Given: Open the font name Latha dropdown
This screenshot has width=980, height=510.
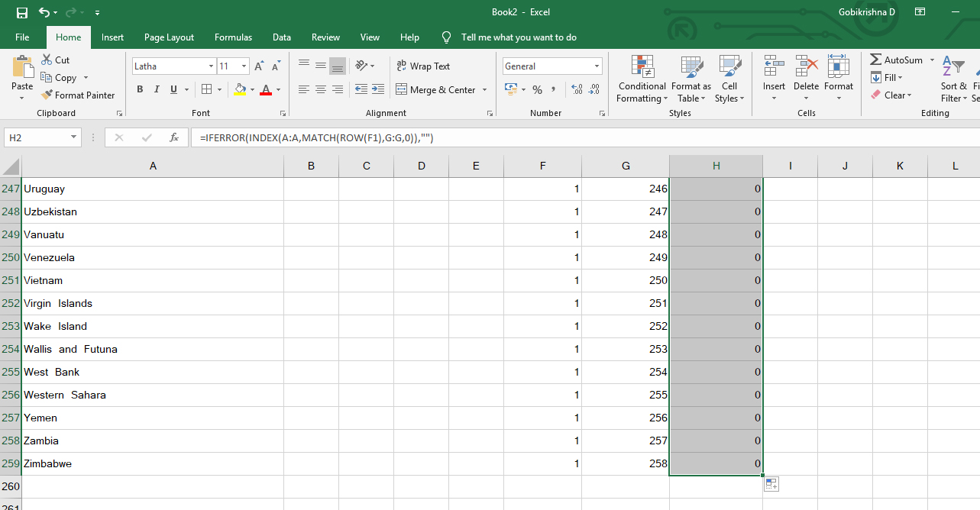Looking at the screenshot, I should point(211,66).
